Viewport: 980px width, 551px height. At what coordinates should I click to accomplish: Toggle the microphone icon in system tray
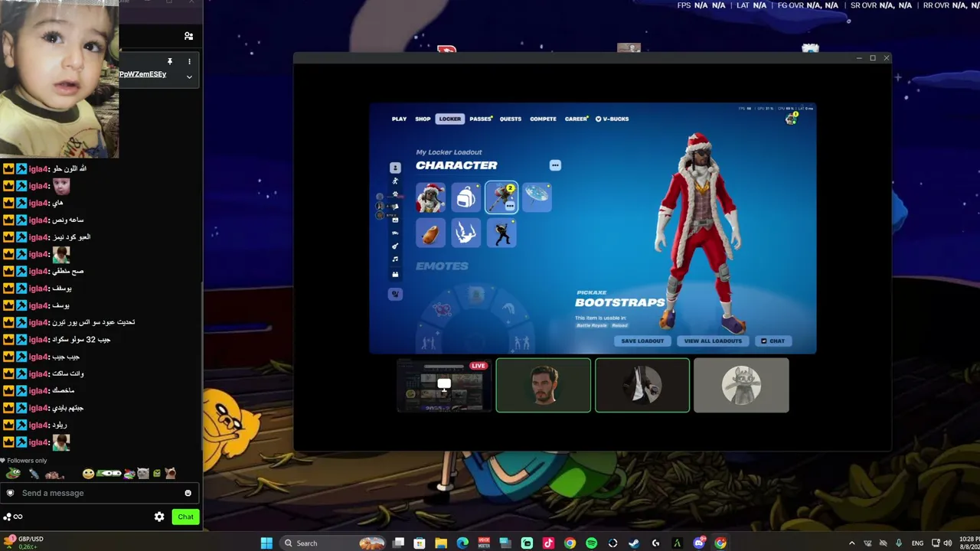tap(899, 543)
